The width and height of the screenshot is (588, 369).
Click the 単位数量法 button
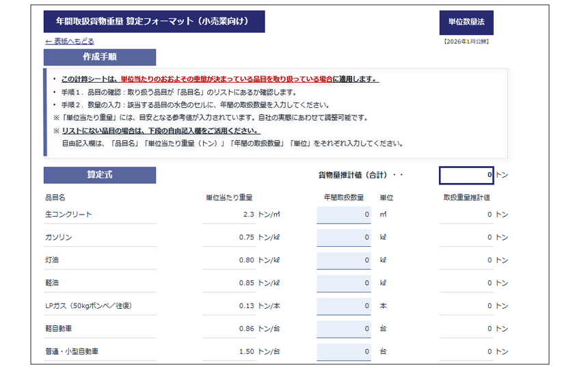coord(466,22)
